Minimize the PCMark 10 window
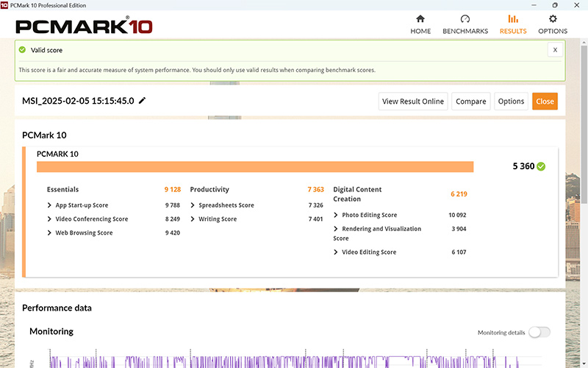The image size is (588, 368). [x=534, y=5]
